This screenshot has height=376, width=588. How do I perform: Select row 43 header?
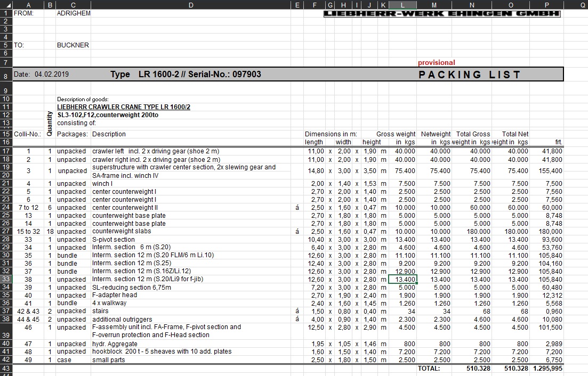6,368
